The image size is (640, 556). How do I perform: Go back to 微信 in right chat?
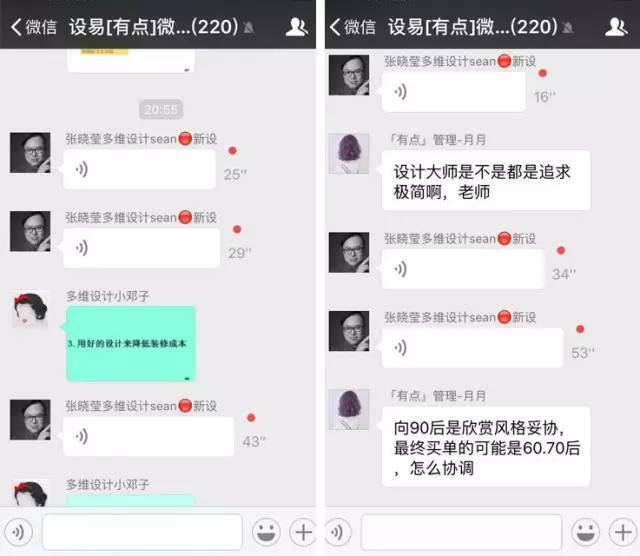[x=352, y=27]
